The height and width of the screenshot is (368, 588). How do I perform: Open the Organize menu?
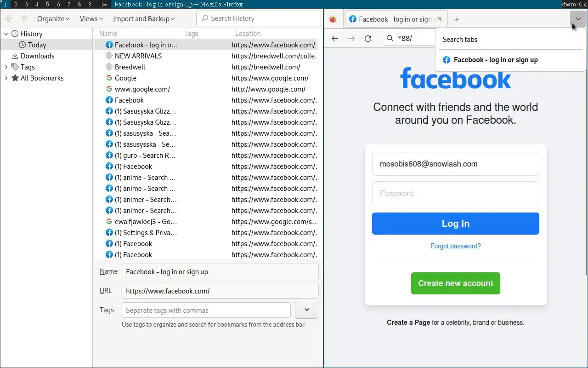[53, 19]
